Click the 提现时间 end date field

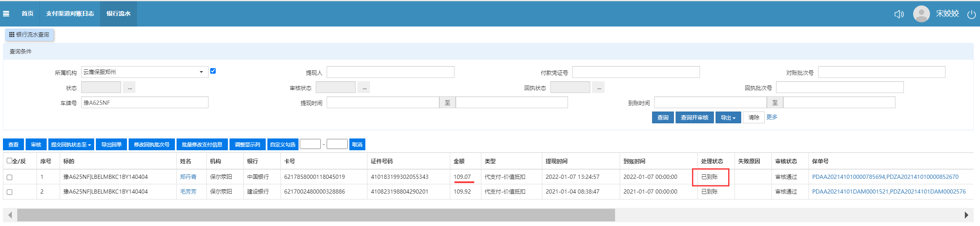pos(512,102)
